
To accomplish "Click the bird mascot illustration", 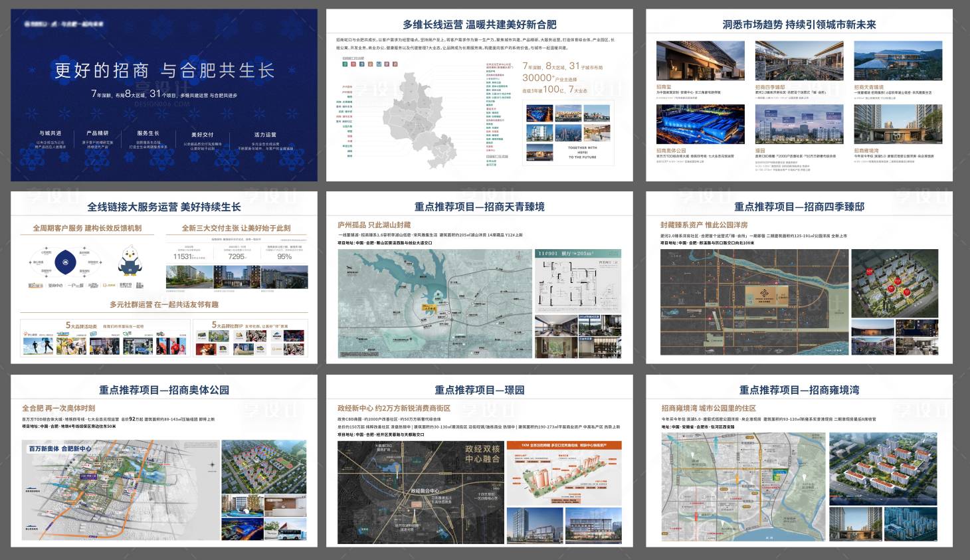I will [131, 261].
